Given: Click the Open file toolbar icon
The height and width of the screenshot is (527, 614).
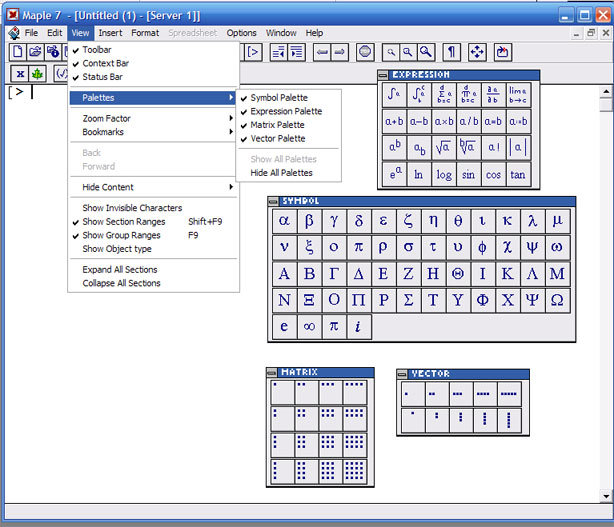Looking at the screenshot, I should (x=35, y=52).
